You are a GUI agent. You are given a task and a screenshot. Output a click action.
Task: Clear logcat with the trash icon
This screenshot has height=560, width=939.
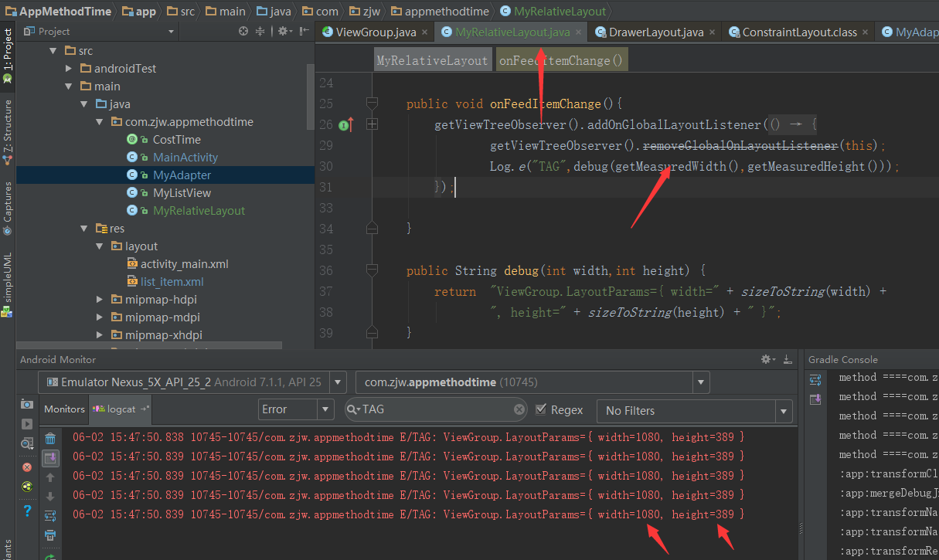coord(50,439)
